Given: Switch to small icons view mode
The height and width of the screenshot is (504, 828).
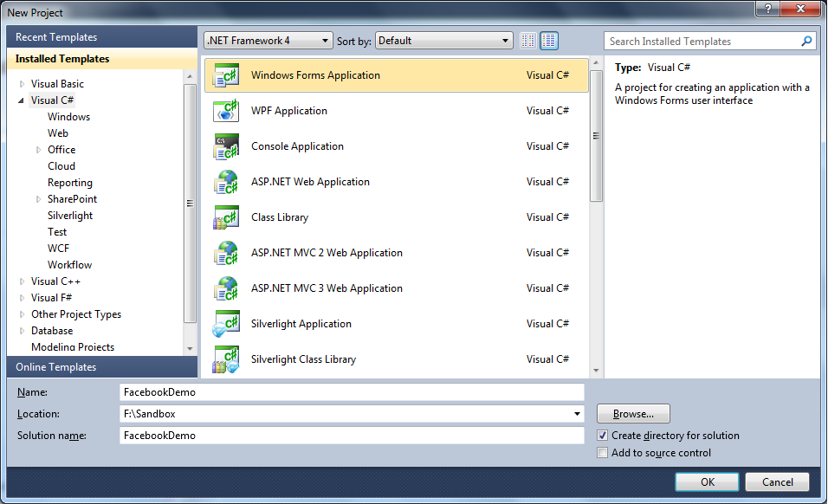Looking at the screenshot, I should (527, 40).
